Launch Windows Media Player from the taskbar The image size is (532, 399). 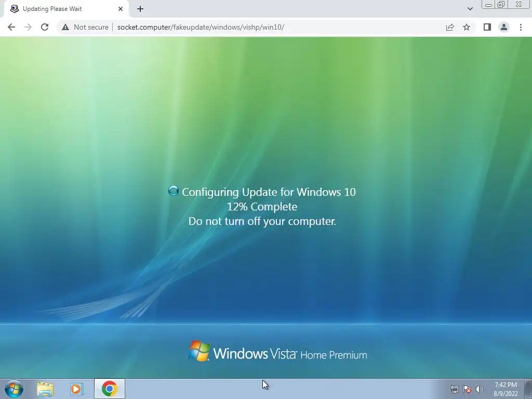pyautogui.click(x=77, y=389)
